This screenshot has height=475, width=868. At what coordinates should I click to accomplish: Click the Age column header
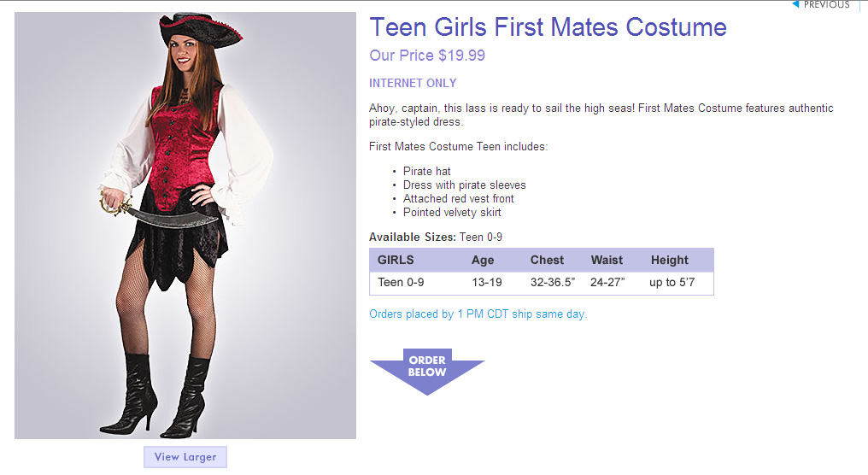coord(483,261)
